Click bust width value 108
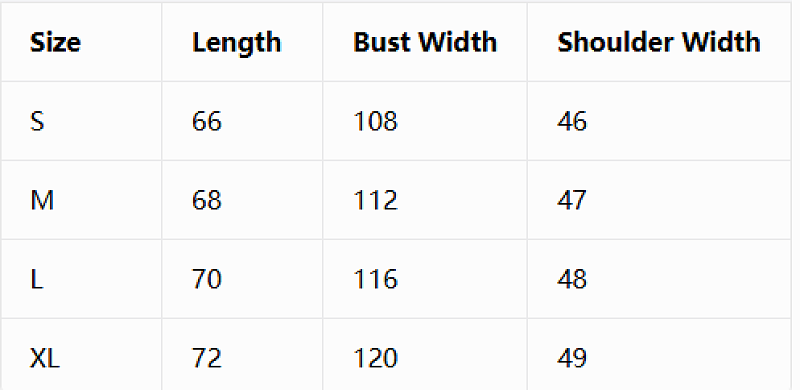Screen dimensions: 800x390 tap(375, 121)
